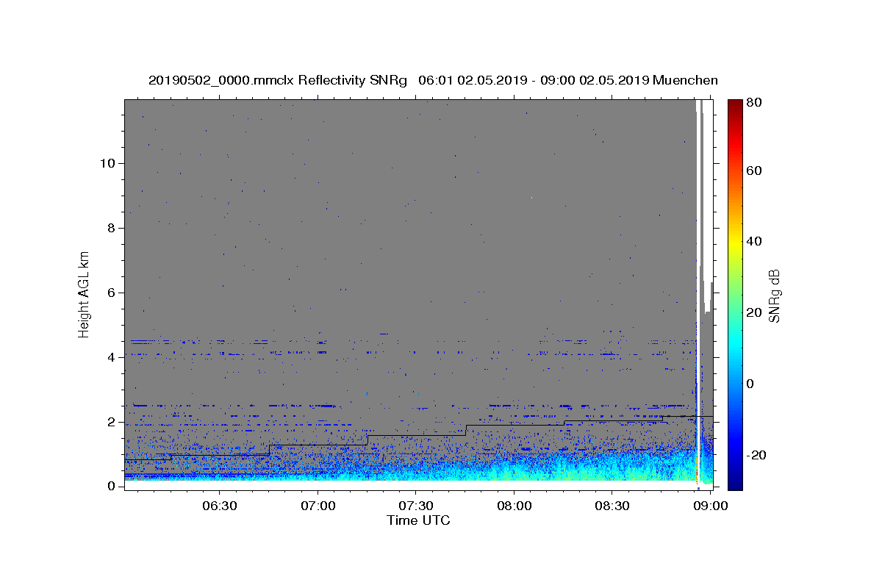Screen dimensions: 882x588
Task: Click the Time UTC axis title
Action: (419, 520)
